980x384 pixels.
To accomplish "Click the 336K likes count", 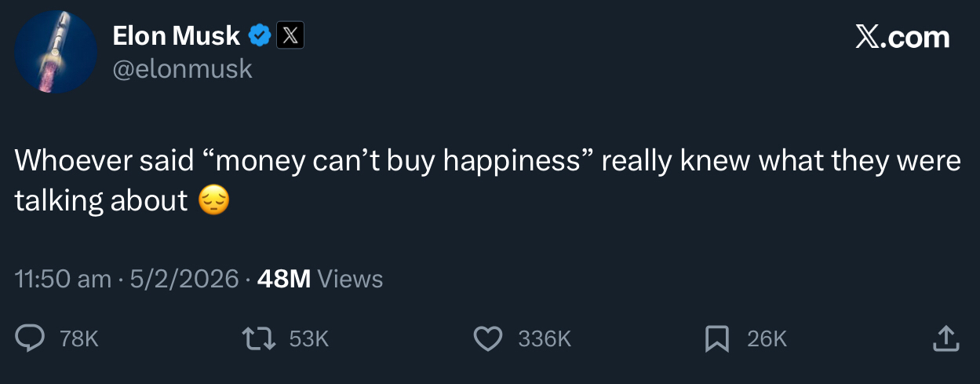I will 544,338.
